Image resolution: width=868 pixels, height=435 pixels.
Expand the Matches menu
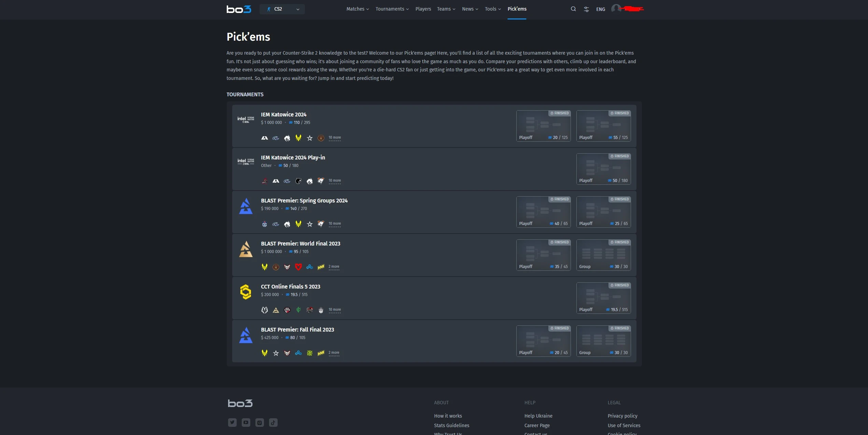coord(358,9)
